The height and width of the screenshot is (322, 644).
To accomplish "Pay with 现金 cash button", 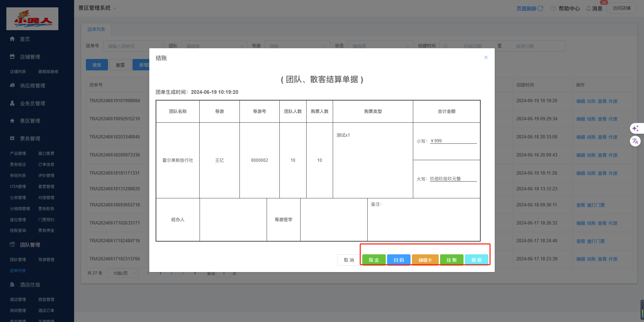I will coord(374,260).
